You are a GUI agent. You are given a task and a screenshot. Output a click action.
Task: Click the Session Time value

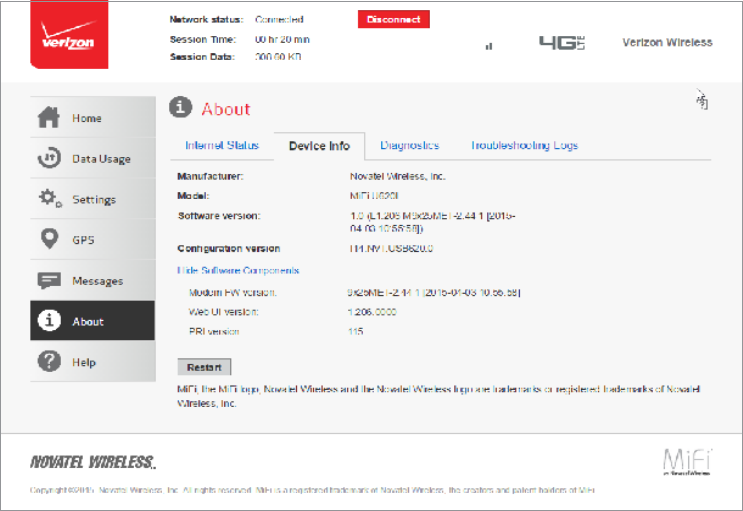pyautogui.click(x=282, y=39)
